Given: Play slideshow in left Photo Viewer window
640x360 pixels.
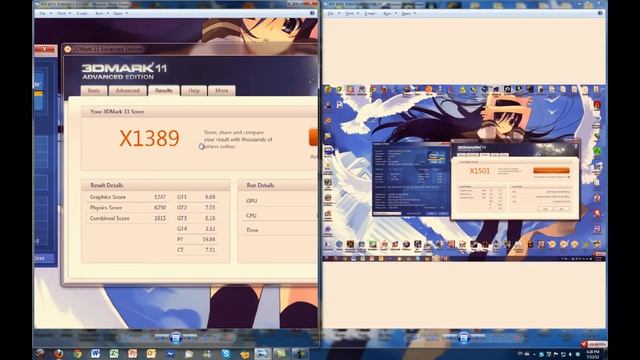Looking at the screenshot, I should pyautogui.click(x=176, y=338).
